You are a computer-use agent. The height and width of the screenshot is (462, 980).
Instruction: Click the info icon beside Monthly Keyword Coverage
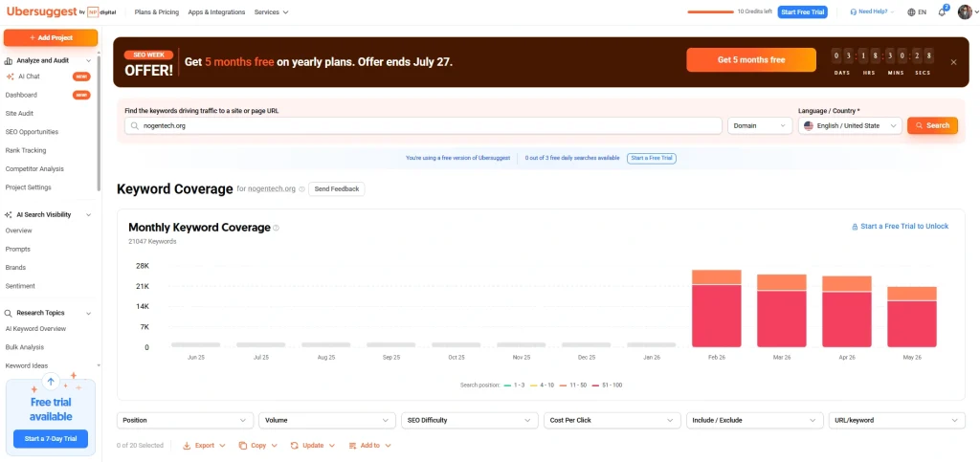coord(277,228)
